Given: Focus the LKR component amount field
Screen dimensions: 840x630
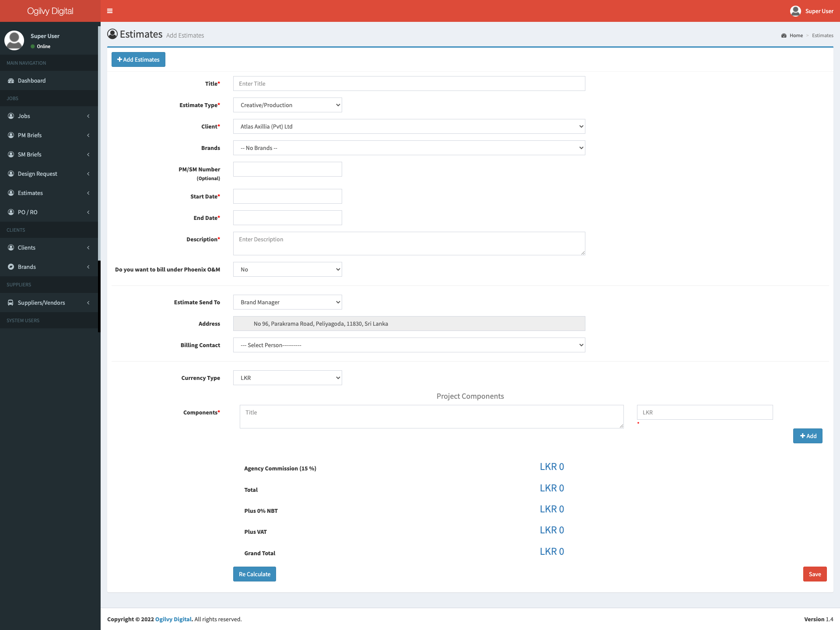Looking at the screenshot, I should [x=705, y=412].
